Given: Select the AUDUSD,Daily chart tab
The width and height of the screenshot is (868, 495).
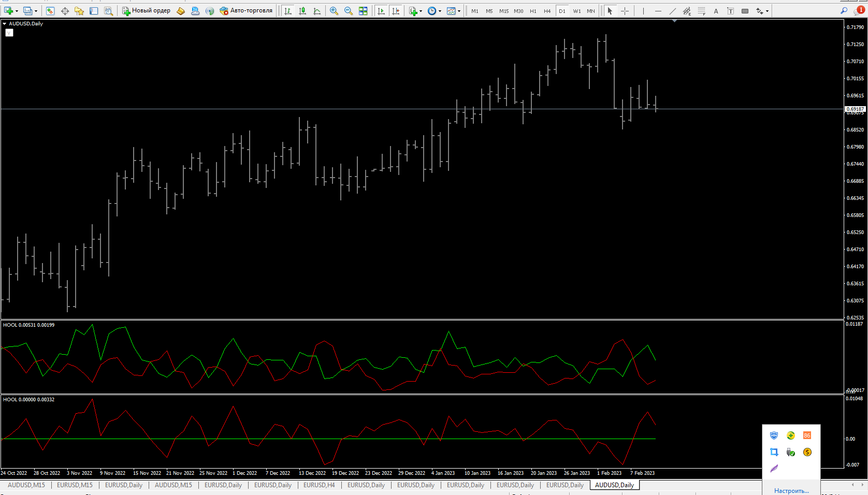Looking at the screenshot, I should (x=615, y=485).
